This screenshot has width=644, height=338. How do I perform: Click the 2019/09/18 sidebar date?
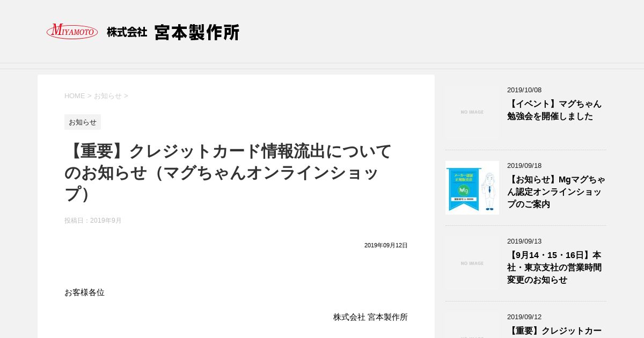(524, 166)
